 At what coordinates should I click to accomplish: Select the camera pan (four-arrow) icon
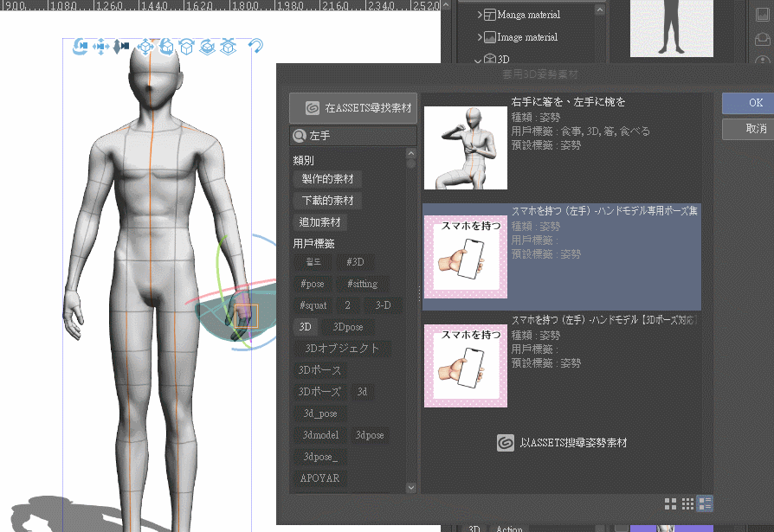[x=100, y=47]
